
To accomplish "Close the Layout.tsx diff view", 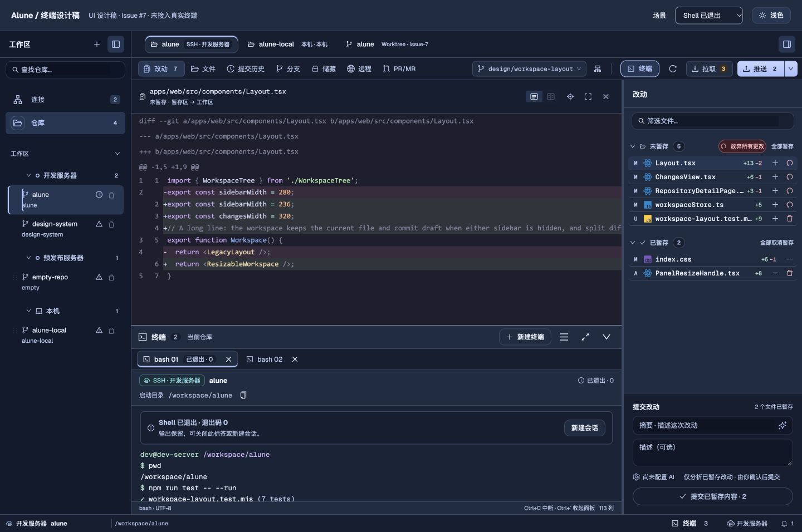I will (606, 96).
